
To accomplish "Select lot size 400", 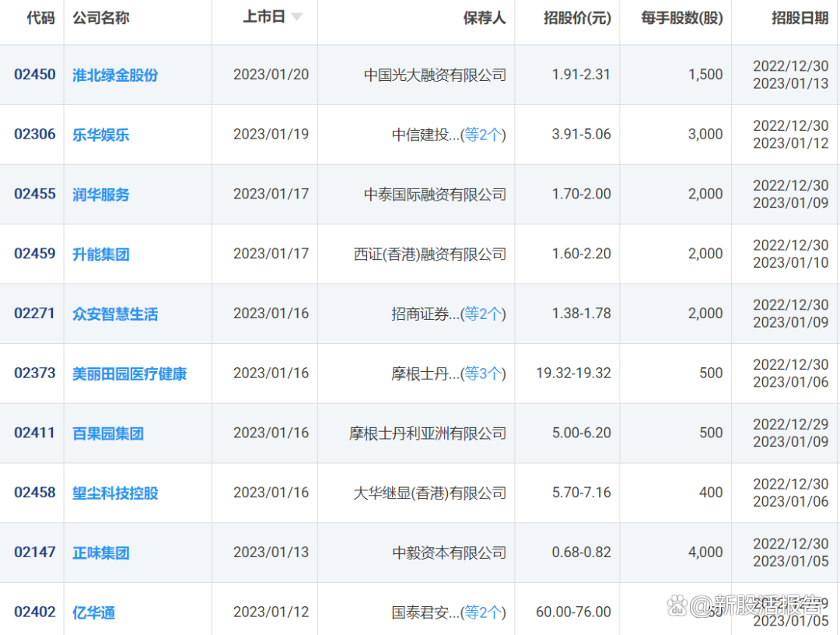I will [711, 493].
